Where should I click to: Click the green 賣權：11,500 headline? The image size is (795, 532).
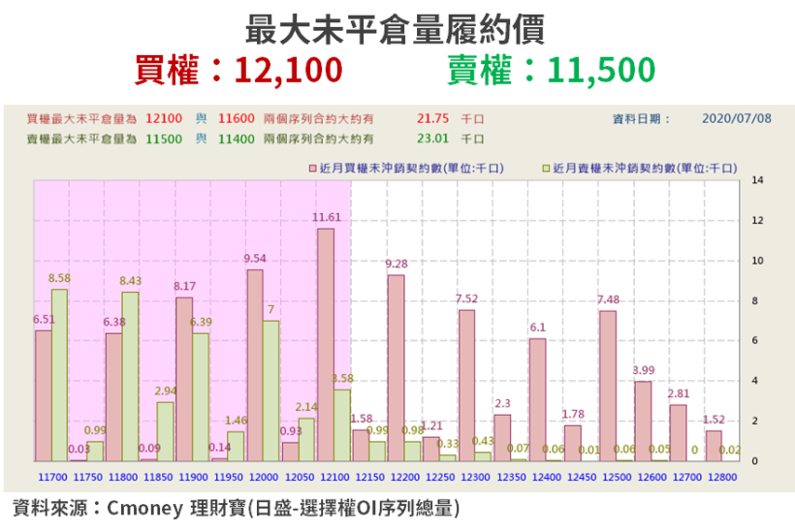[552, 70]
